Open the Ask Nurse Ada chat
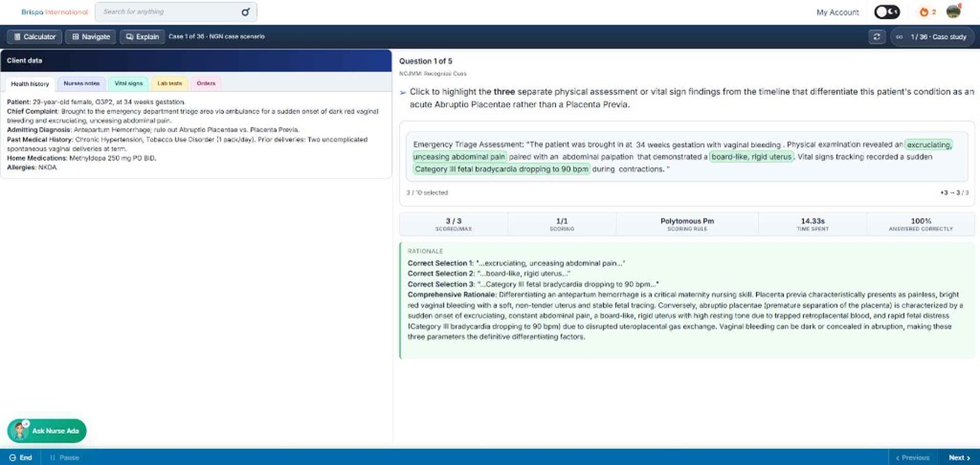 (47, 431)
